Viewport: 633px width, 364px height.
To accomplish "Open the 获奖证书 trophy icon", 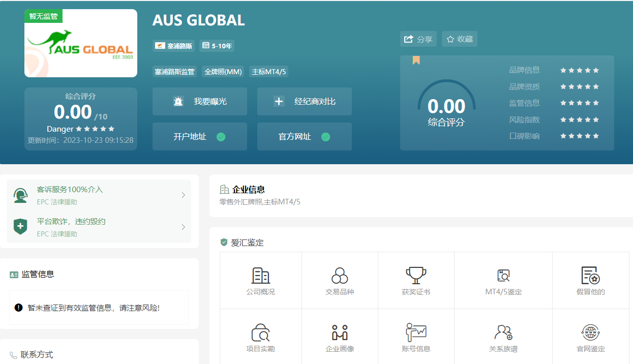I will 416,276.
